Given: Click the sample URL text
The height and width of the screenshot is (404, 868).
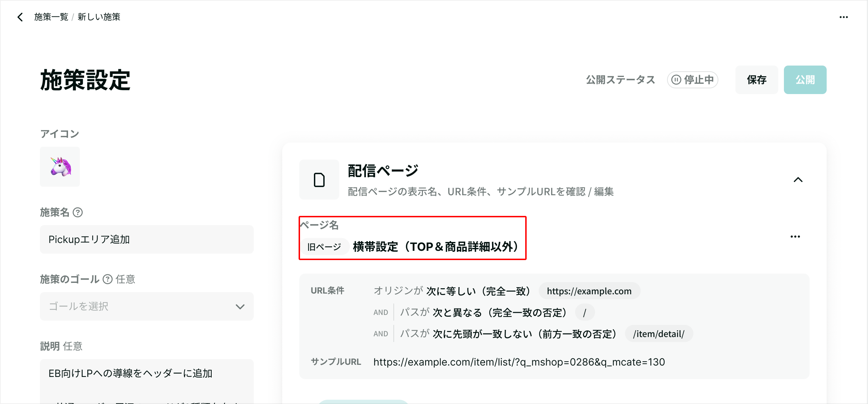Looking at the screenshot, I should tap(519, 362).
